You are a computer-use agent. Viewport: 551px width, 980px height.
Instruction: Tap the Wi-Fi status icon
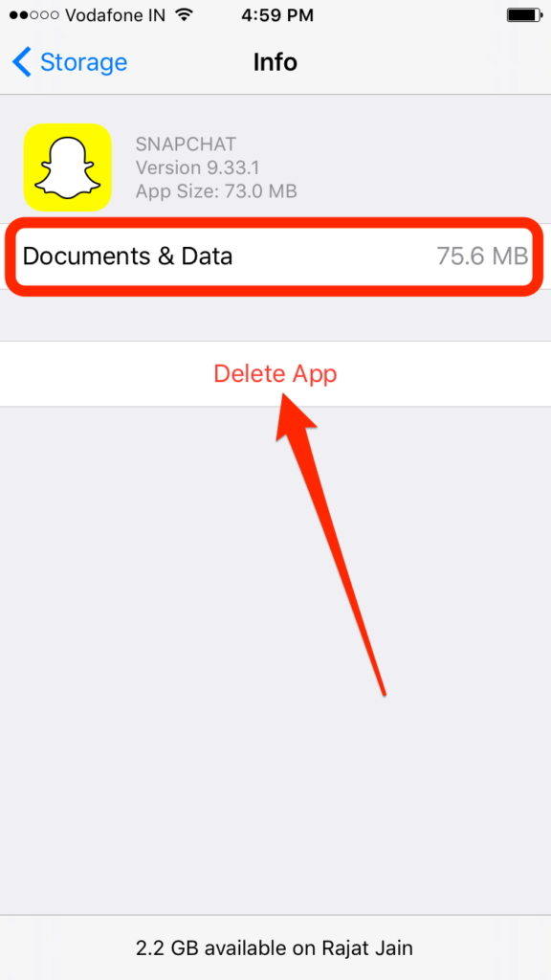click(184, 14)
